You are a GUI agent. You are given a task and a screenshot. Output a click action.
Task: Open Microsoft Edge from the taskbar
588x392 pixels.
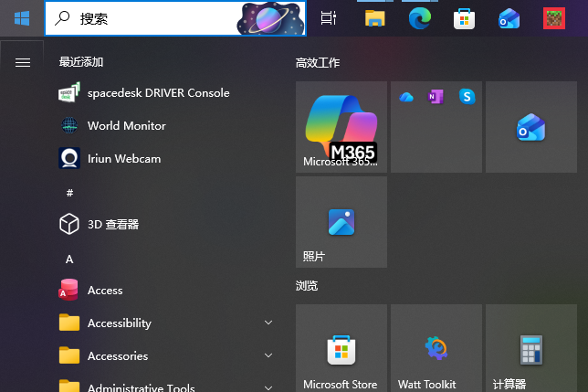coord(419,17)
